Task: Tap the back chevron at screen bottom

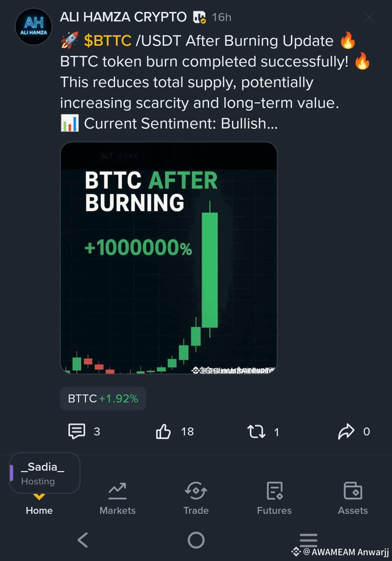Action: point(82,540)
